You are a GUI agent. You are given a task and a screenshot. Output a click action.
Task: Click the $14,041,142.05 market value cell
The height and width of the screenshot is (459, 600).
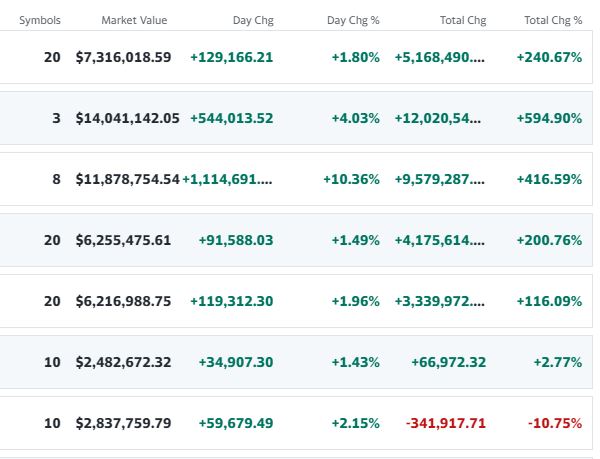click(x=127, y=118)
